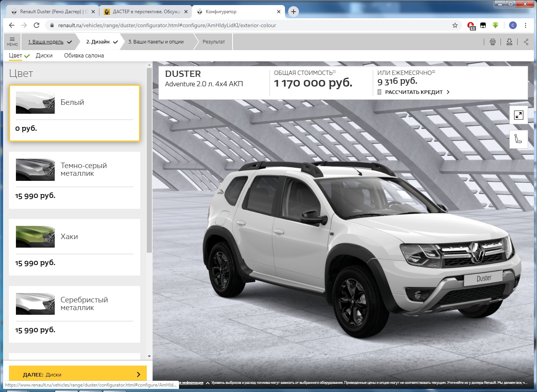Click the profile avatar icon
The height and width of the screenshot is (392, 537).
click(513, 25)
